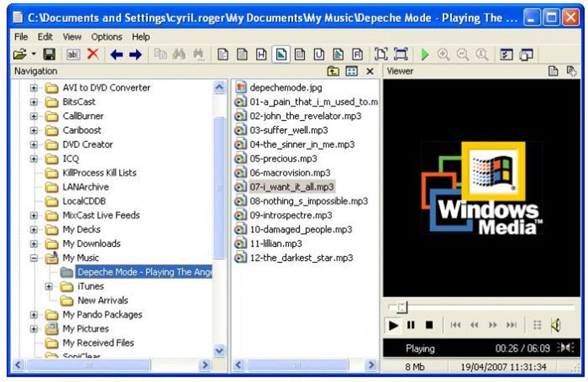
Task: Click the Play button in Viewer
Action: coord(393,325)
